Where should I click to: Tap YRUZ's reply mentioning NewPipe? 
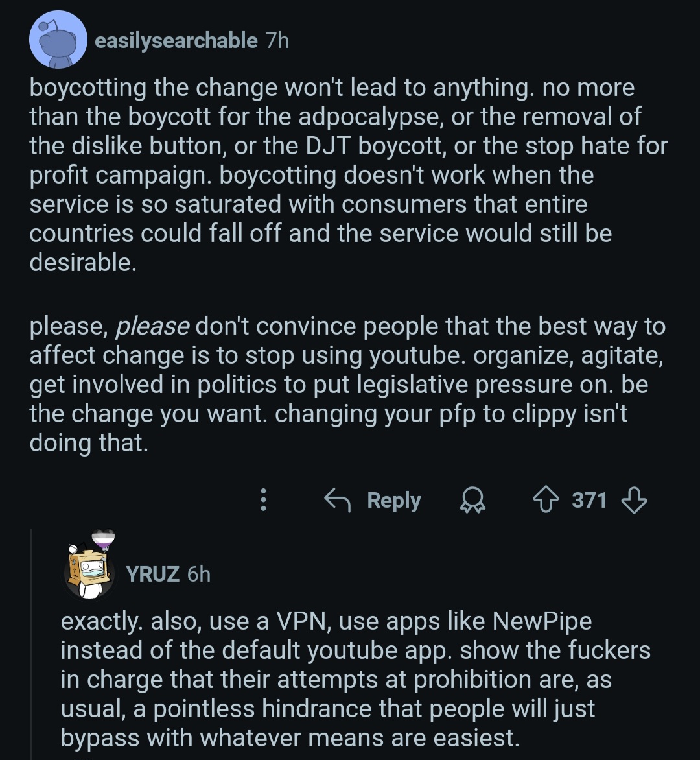click(x=355, y=680)
